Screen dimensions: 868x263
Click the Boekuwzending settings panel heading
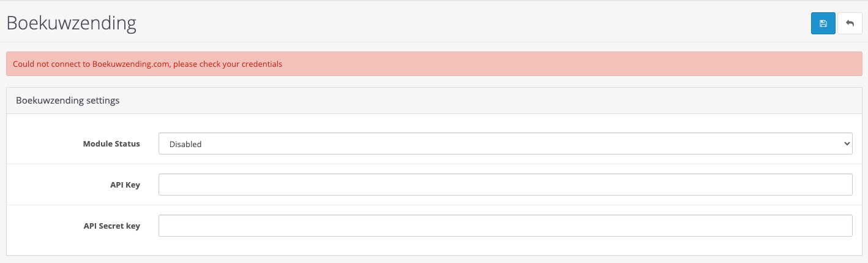tap(67, 100)
